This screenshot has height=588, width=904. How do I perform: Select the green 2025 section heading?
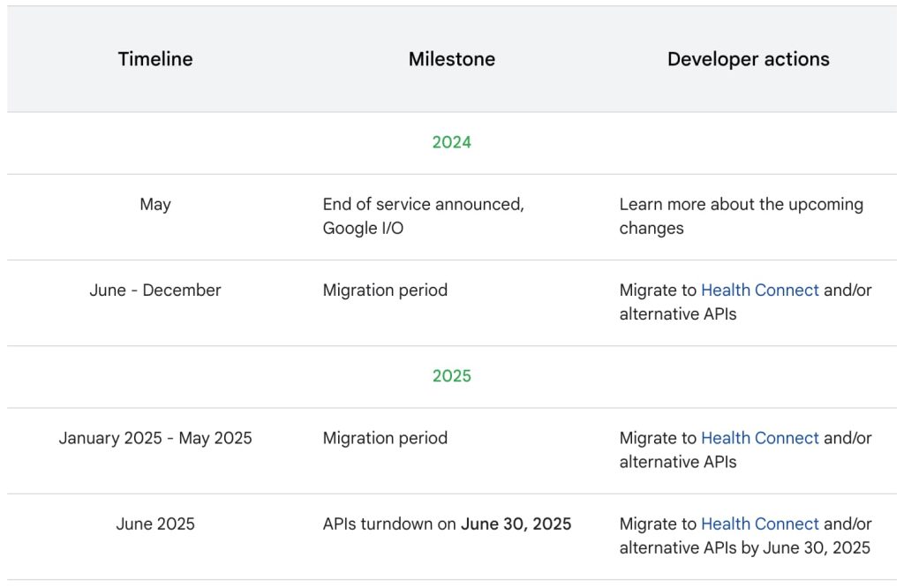[451, 376]
